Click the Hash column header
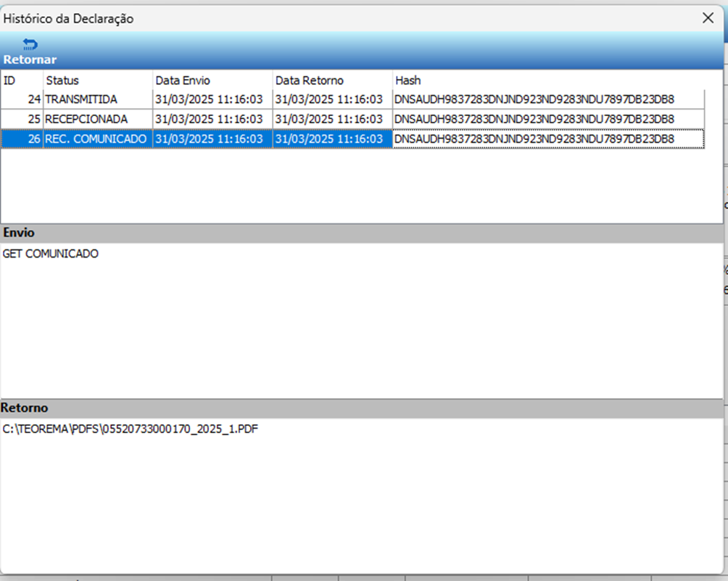Image resolution: width=728 pixels, height=581 pixels. [548, 81]
